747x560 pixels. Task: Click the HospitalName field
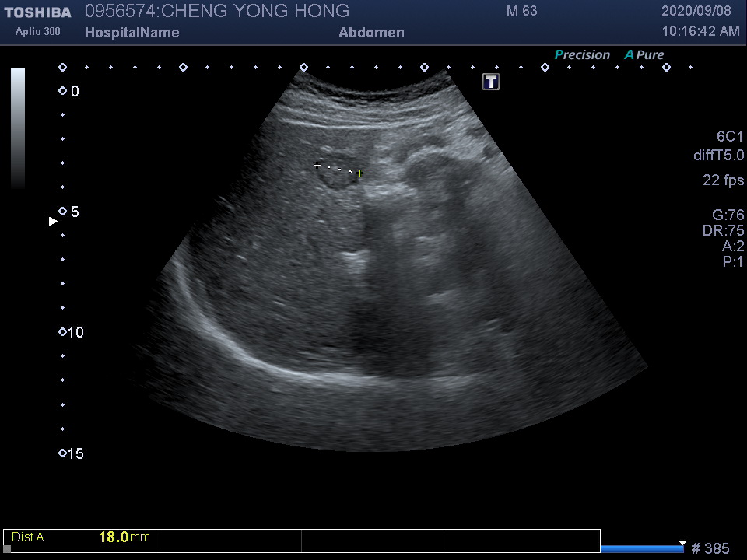(x=132, y=33)
